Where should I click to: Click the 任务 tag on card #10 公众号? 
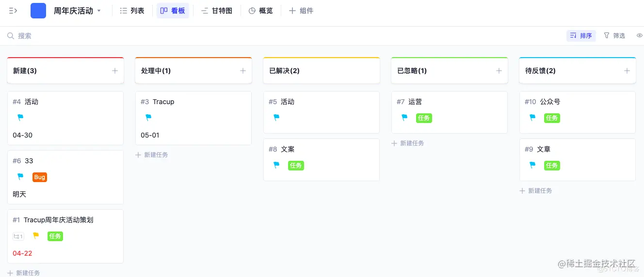point(552,118)
